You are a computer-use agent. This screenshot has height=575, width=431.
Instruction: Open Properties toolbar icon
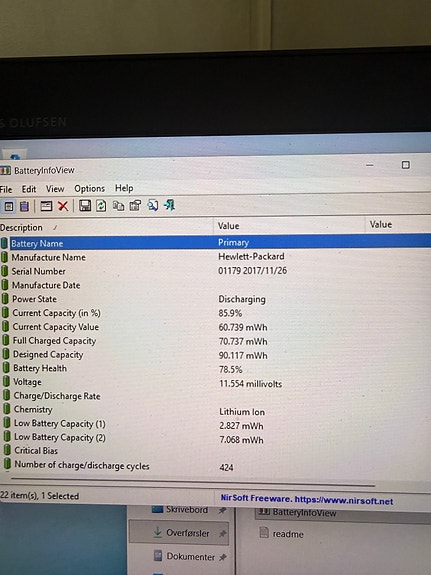tap(135, 205)
